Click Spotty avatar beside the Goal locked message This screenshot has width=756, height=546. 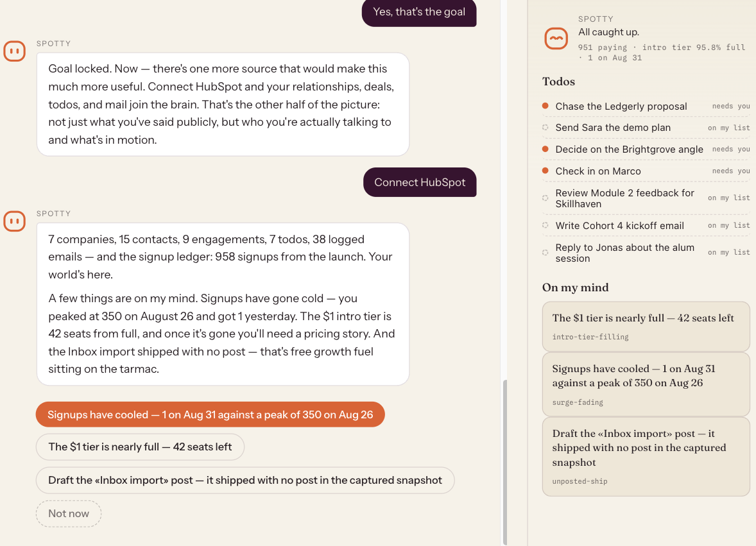[x=15, y=51]
